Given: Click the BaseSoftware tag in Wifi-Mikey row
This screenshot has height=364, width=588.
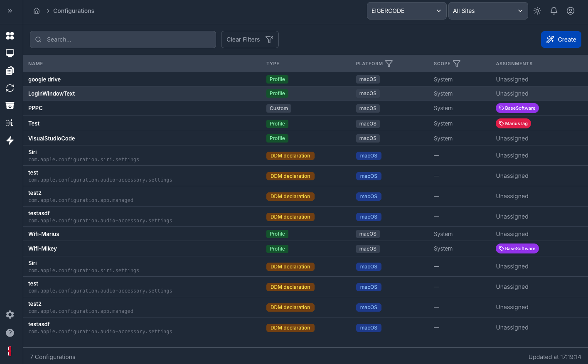Looking at the screenshot, I should click(517, 248).
